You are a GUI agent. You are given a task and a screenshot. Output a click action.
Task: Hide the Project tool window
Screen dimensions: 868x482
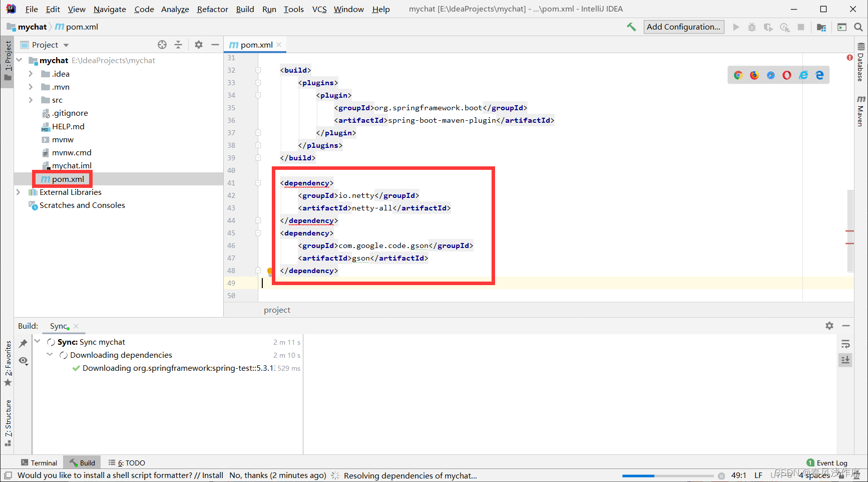pos(215,45)
